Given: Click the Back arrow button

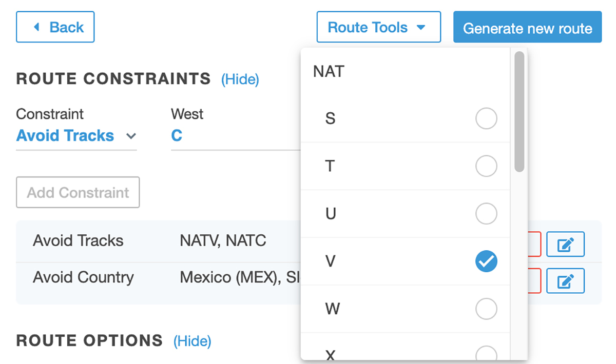Looking at the screenshot, I should (x=55, y=27).
